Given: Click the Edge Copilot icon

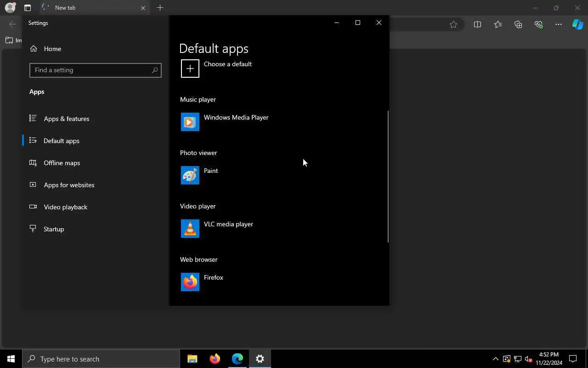Looking at the screenshot, I should tap(577, 24).
